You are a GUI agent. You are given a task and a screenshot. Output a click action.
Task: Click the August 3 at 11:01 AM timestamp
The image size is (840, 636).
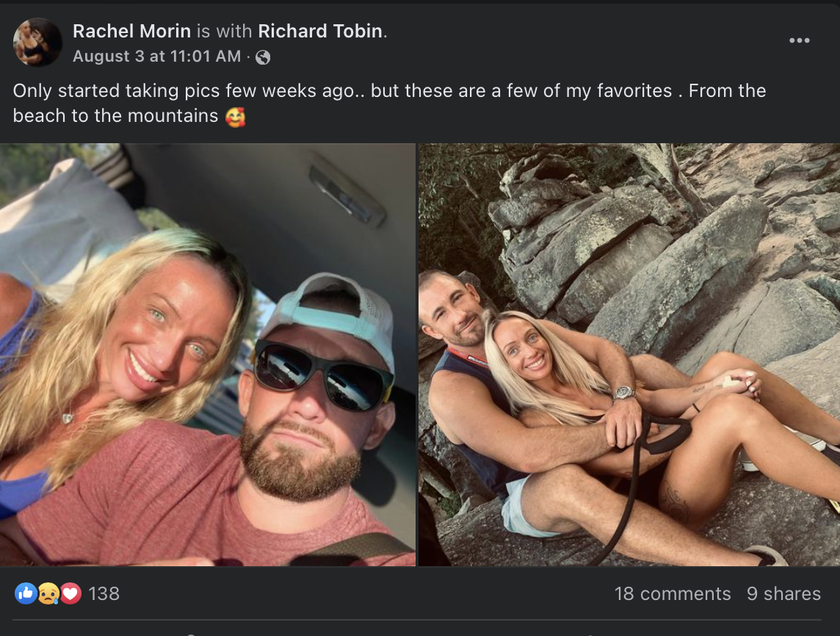157,57
